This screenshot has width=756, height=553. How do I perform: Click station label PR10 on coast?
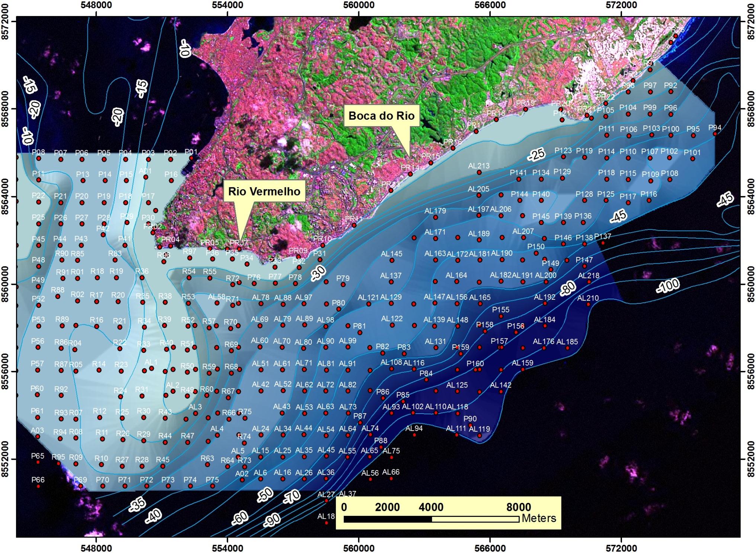click(x=322, y=239)
